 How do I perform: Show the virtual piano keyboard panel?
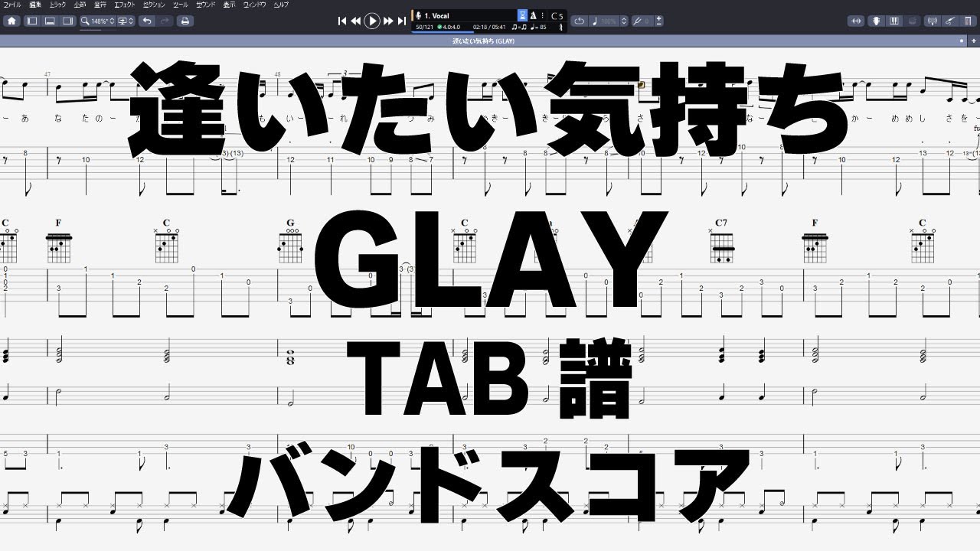click(893, 21)
